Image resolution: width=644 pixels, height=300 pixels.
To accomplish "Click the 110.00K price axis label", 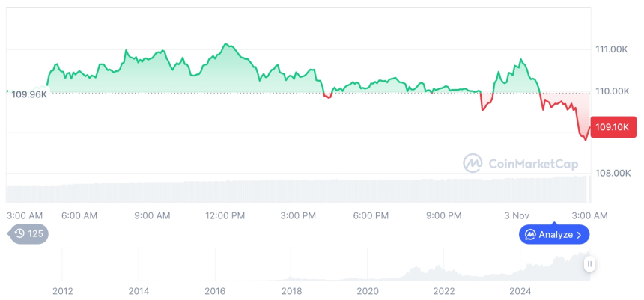I will 611,91.
